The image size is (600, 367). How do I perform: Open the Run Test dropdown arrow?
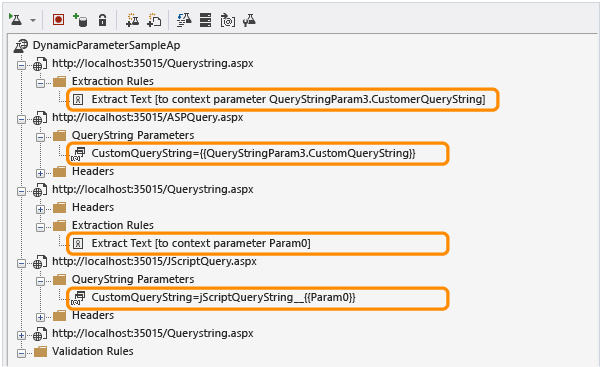33,20
